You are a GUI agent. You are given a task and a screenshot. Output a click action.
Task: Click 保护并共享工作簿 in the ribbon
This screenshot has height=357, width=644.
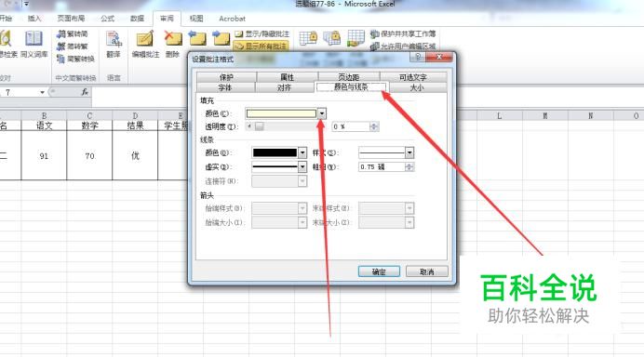[402, 33]
